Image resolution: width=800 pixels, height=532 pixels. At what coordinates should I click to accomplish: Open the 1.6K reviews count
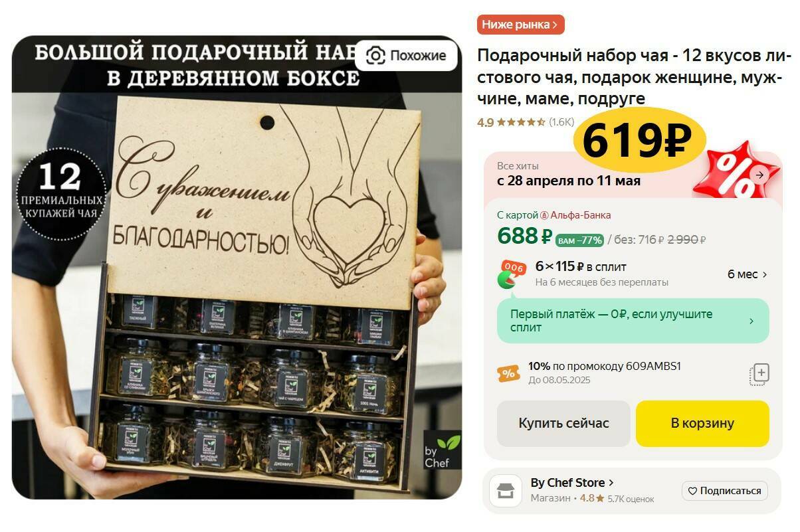pos(561,122)
